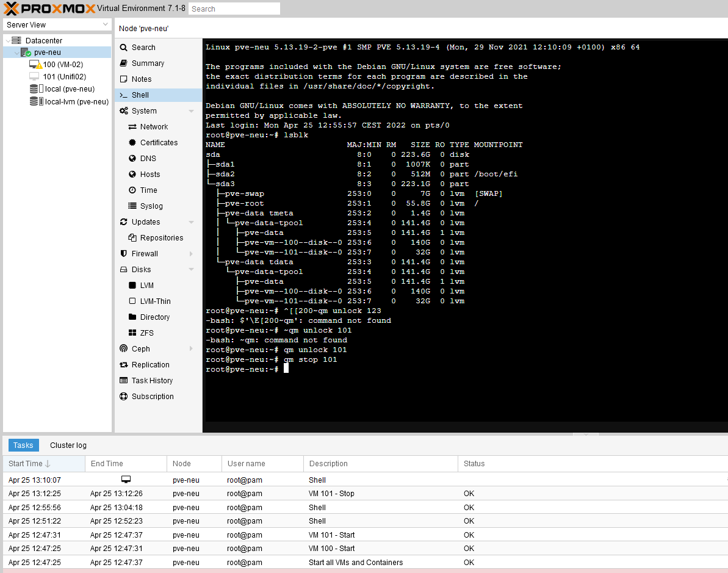Screen dimensions: 728x573
Task: Expand the Firewall menu section
Action: coord(191,253)
